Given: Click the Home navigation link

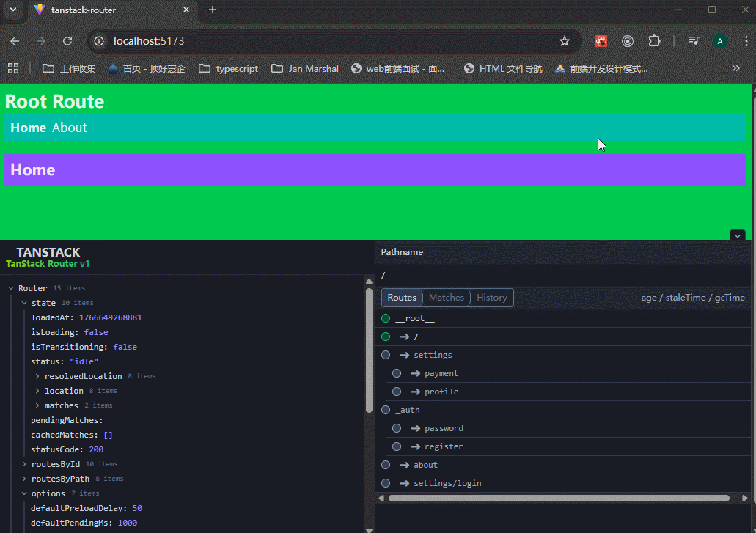Looking at the screenshot, I should 28,128.
